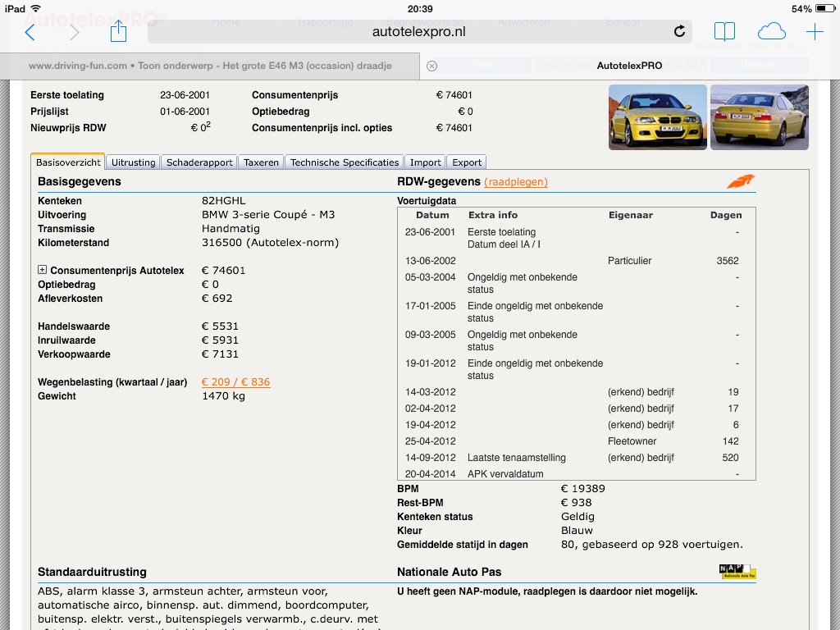Select BPM value € 19389
This screenshot has height=630, width=840.
coord(583,489)
